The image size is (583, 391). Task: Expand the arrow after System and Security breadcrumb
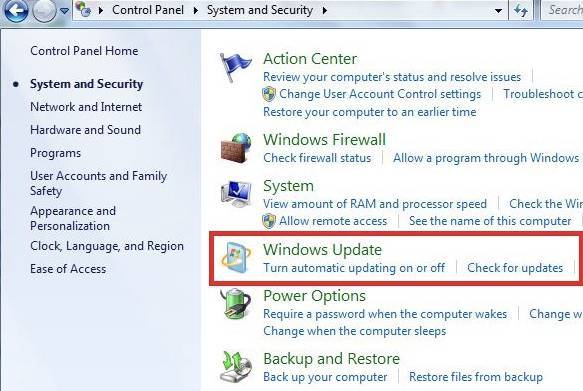click(x=325, y=10)
